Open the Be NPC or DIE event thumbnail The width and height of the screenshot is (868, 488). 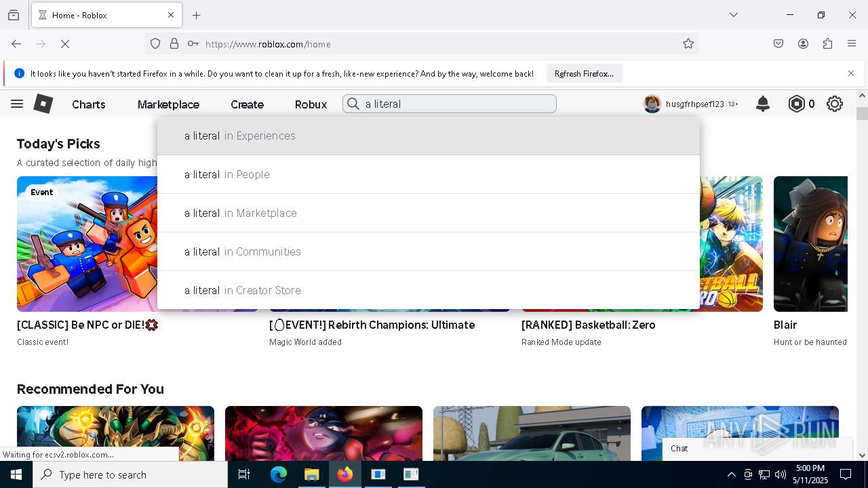[87, 244]
